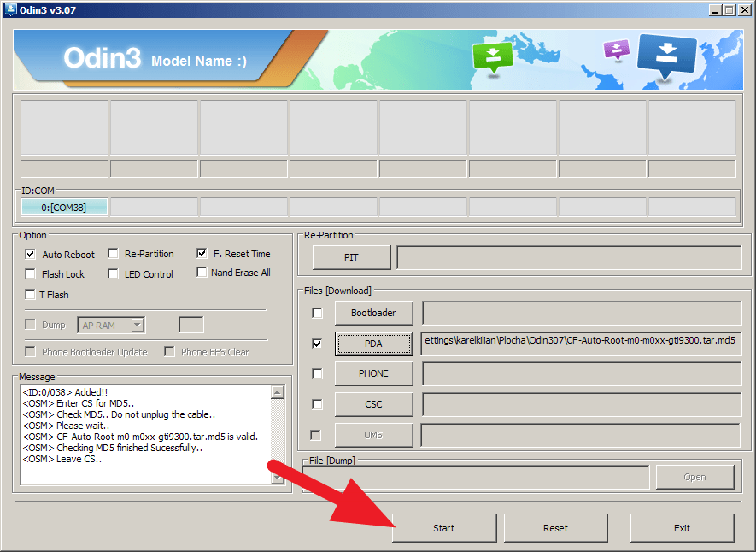This screenshot has width=756, height=552.
Task: Click the PIT file path field
Action: point(569,257)
